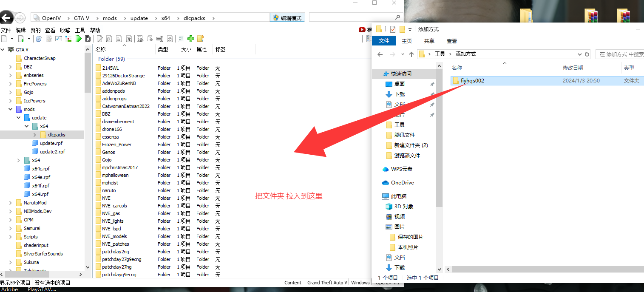
Task: Expand the dlcpacks tree node
Action: tap(35, 135)
